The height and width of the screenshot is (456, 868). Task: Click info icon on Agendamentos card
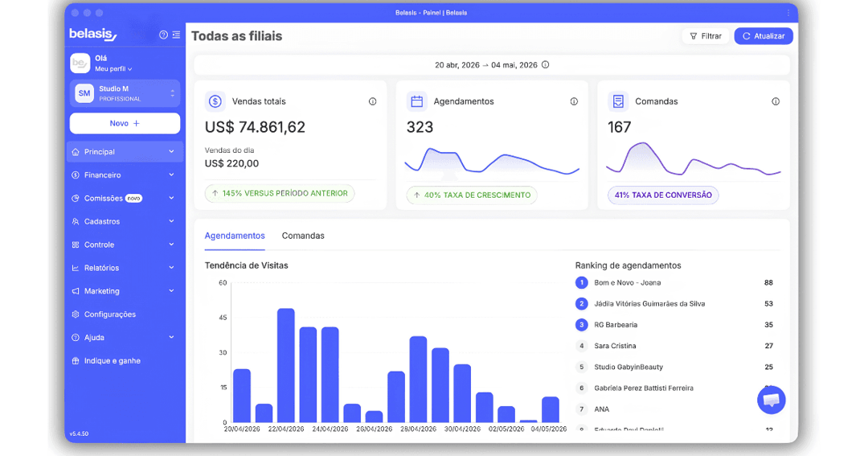coord(574,101)
